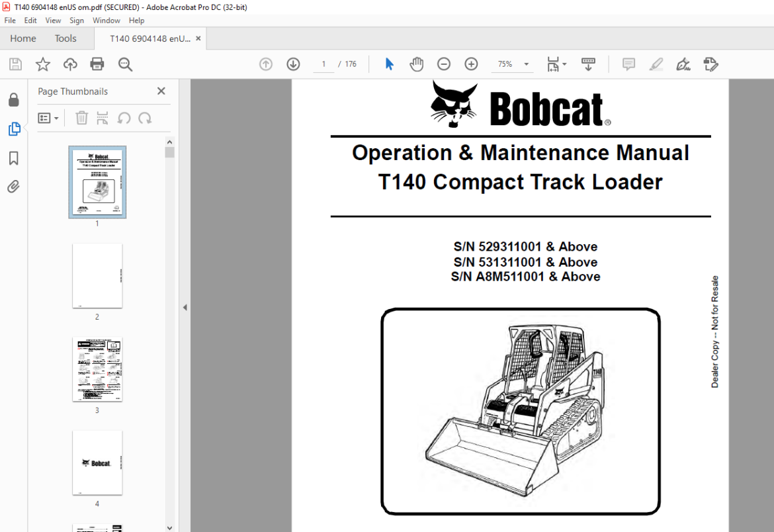Expand the page fit options arrow
Viewport: 774px width, 532px height.
(x=565, y=64)
